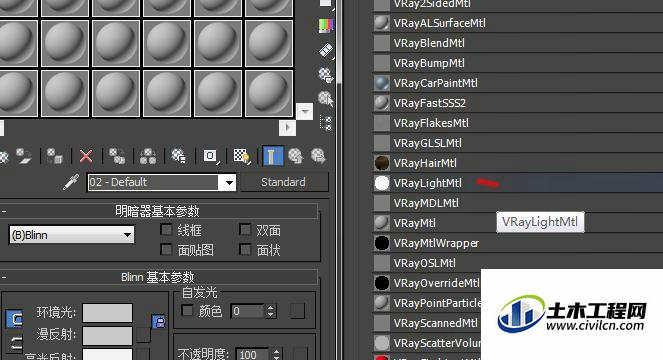This screenshot has width=663, height=360.
Task: Open Material ID Channel flyout
Action: [211, 156]
